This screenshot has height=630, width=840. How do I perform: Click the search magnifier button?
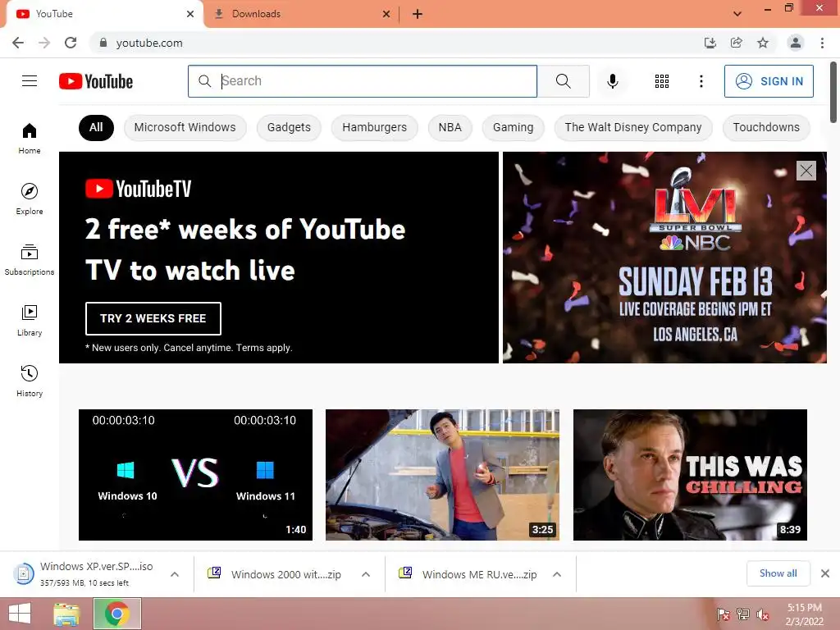[563, 81]
